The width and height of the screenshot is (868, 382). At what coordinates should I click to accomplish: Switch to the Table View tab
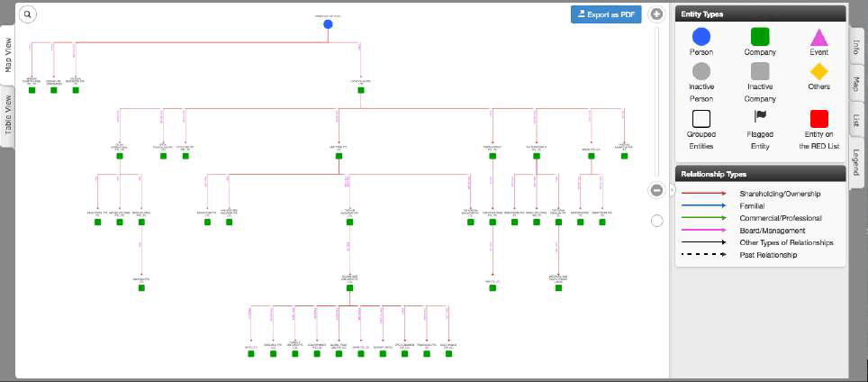tap(8, 119)
